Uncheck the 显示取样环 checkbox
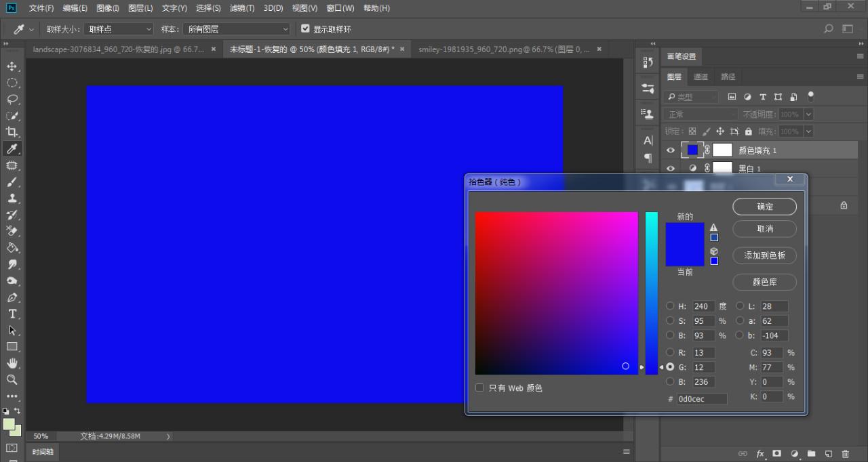868x462 pixels. [305, 29]
